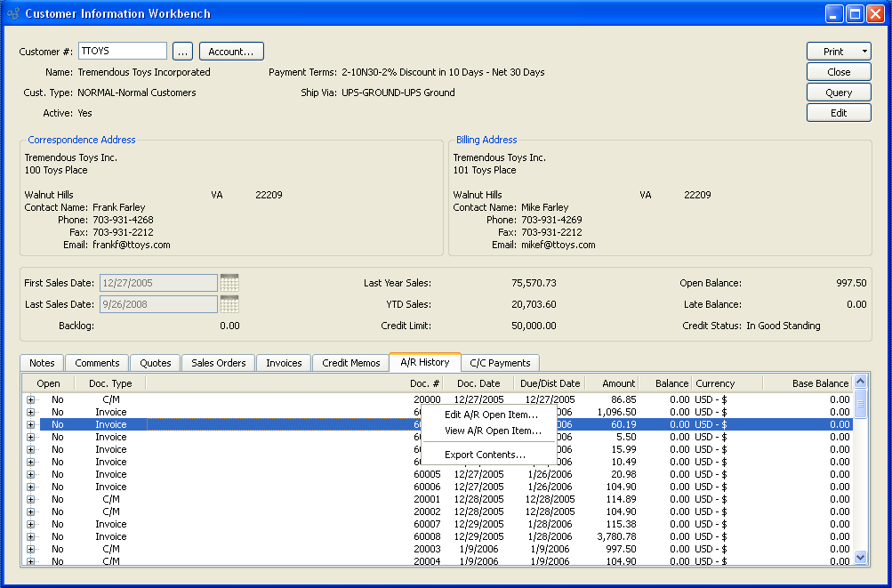892x588 pixels.
Task: Choose View A/R Open Item menu entry
Action: [x=493, y=431]
